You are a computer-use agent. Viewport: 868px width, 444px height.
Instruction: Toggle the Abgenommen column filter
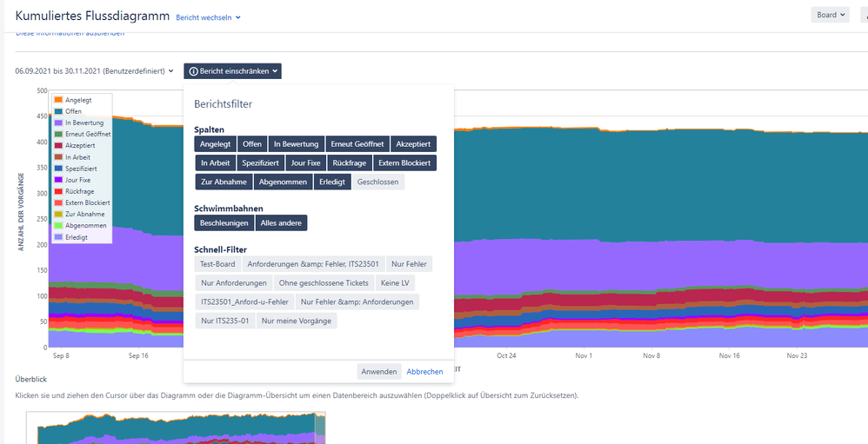click(x=283, y=182)
